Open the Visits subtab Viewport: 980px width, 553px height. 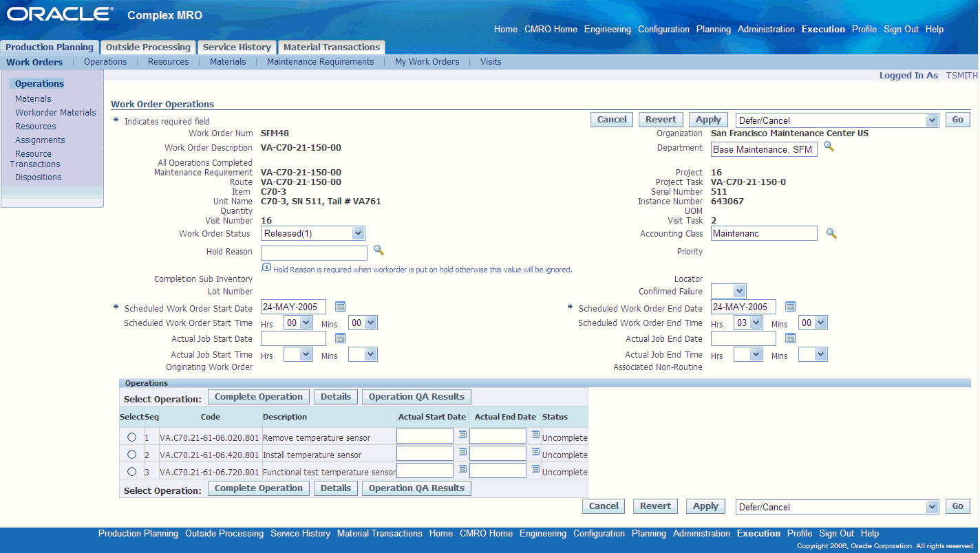click(x=491, y=62)
